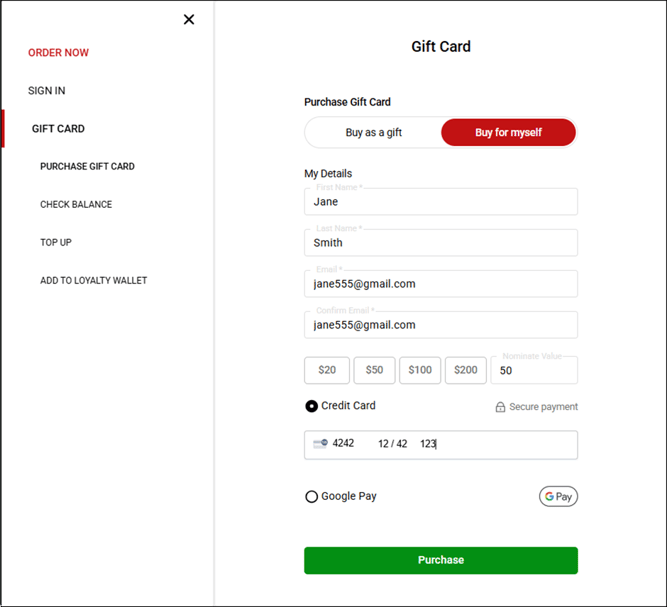Open the Top Up page
This screenshot has height=607, width=667.
(x=56, y=243)
